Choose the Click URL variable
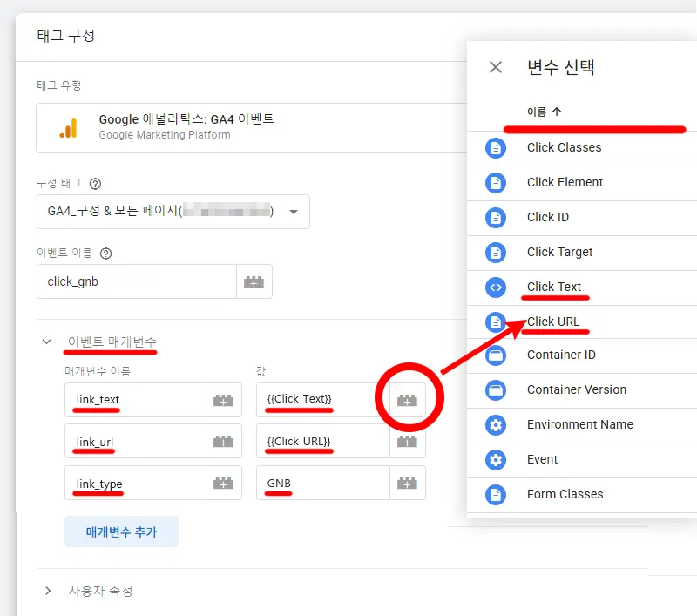 coord(582,322)
